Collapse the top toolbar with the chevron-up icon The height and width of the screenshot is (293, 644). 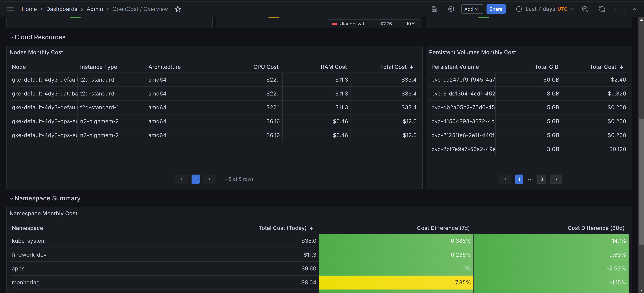point(634,9)
